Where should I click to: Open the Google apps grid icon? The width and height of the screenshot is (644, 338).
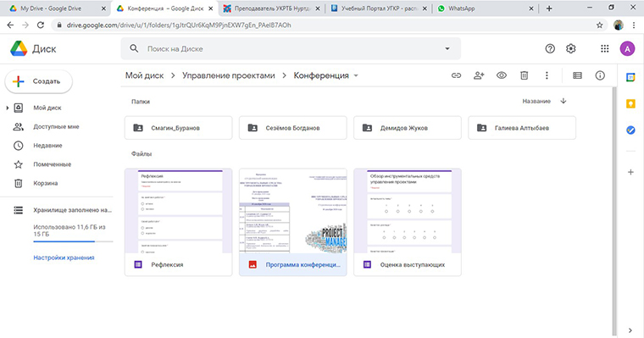coord(604,49)
